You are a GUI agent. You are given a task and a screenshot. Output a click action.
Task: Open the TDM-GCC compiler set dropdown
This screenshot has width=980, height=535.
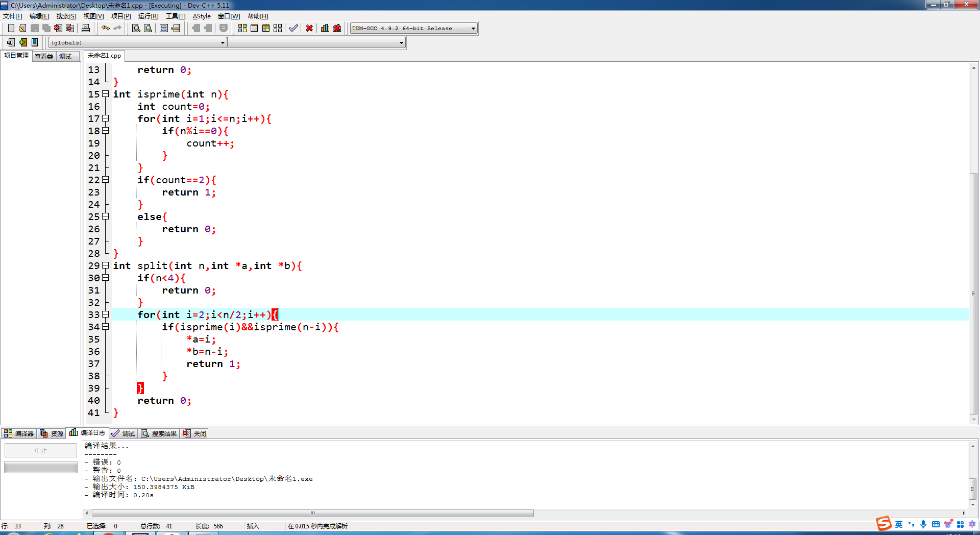pyautogui.click(x=413, y=29)
